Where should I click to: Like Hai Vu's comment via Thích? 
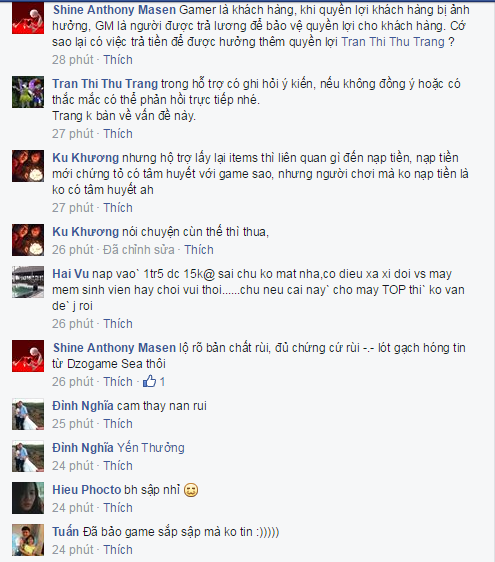click(x=118, y=324)
